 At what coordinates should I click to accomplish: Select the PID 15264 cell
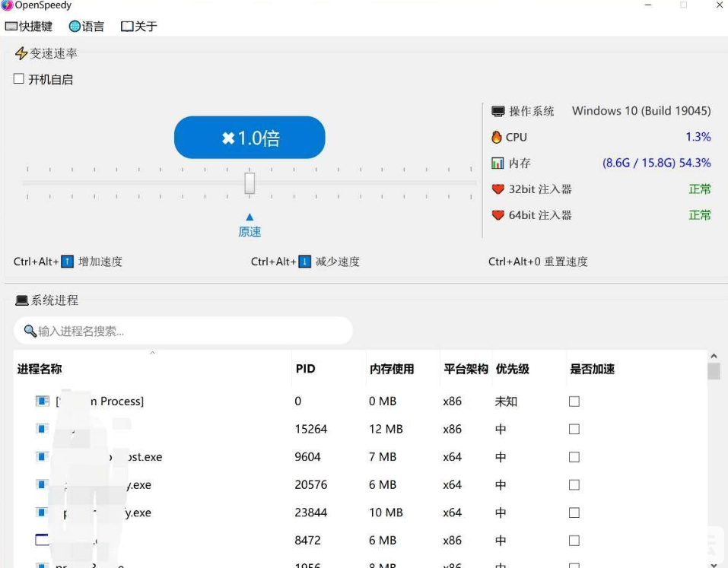click(x=311, y=430)
